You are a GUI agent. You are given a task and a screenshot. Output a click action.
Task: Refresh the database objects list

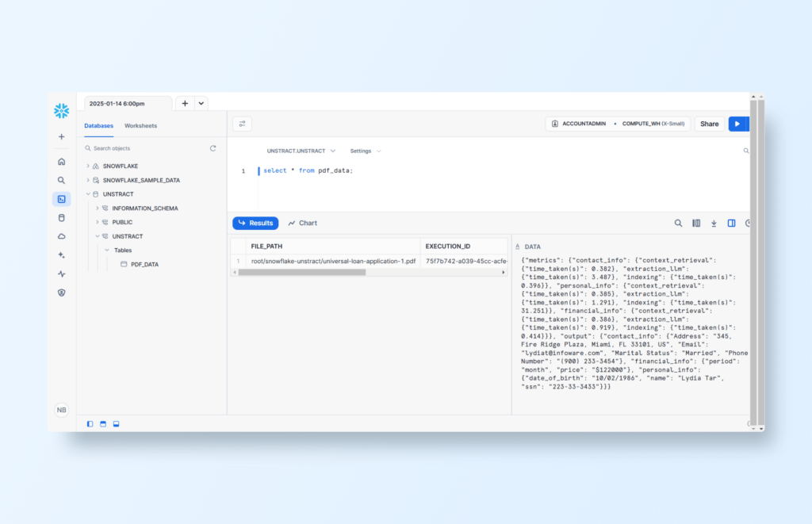tap(213, 148)
